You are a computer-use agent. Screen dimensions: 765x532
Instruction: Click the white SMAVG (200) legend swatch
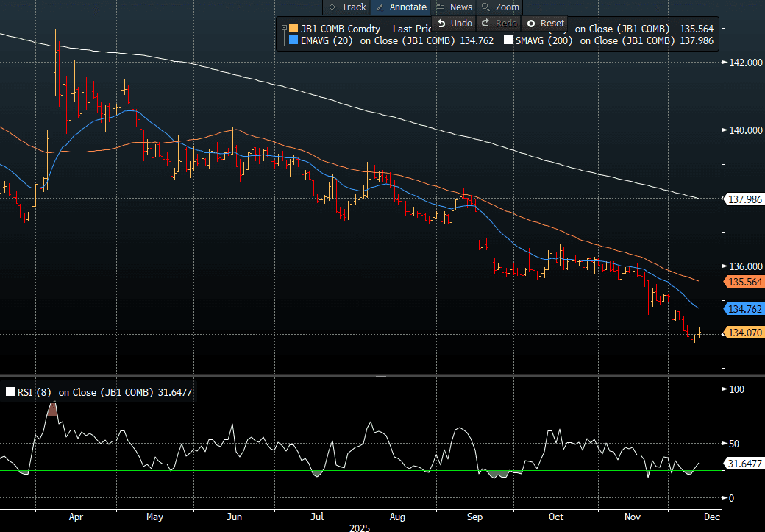coord(508,40)
